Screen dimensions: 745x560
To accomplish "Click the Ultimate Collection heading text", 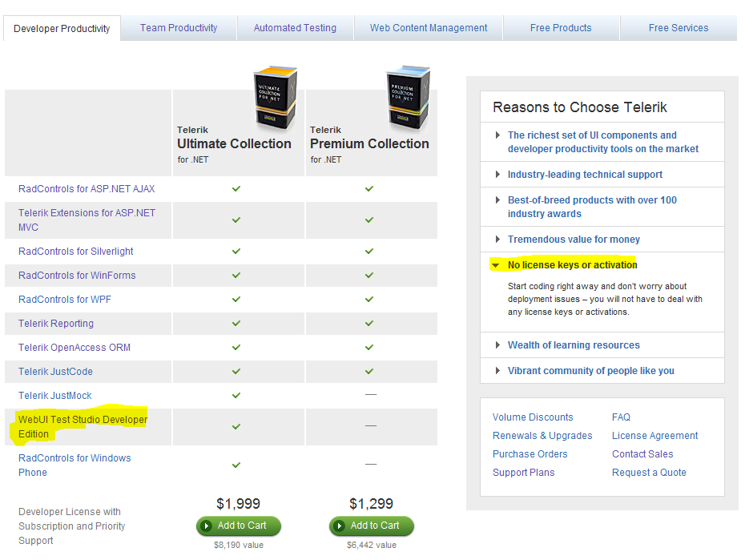I will pos(234,144).
